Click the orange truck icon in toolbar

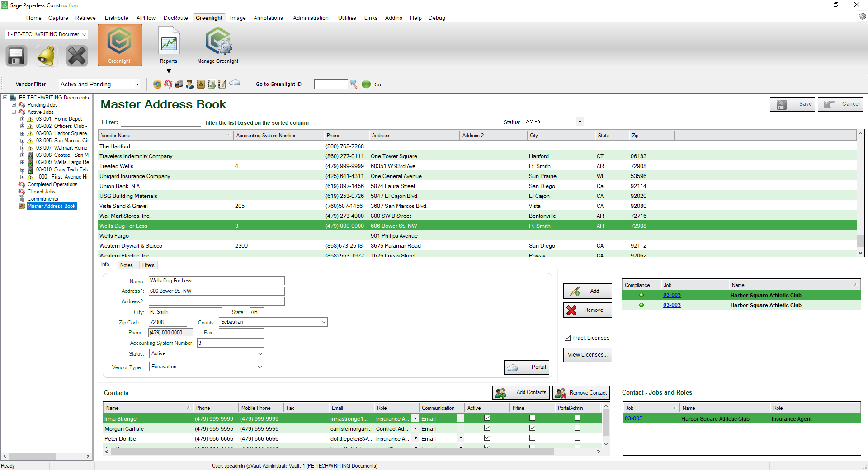[179, 84]
